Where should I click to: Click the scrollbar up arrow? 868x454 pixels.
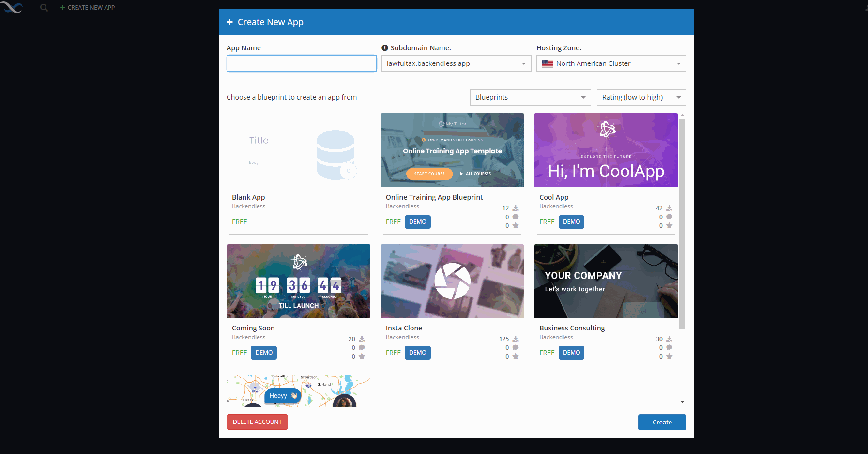pos(682,115)
